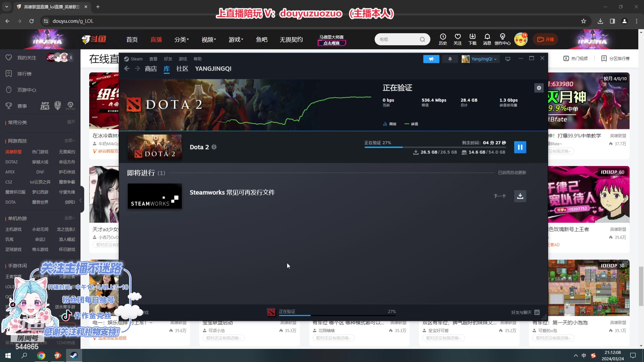Open 分区排行榜 link on Douyu page

615,58
